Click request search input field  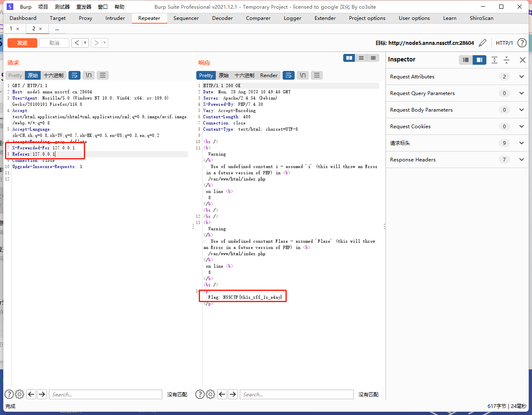coord(105,394)
